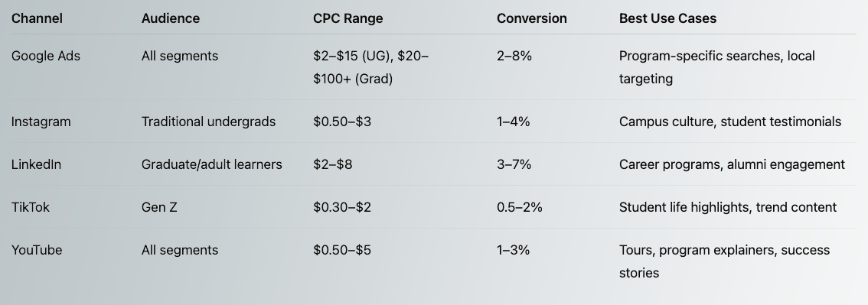The image size is (868, 305).
Task: Click the Conversion column header
Action: [531, 18]
